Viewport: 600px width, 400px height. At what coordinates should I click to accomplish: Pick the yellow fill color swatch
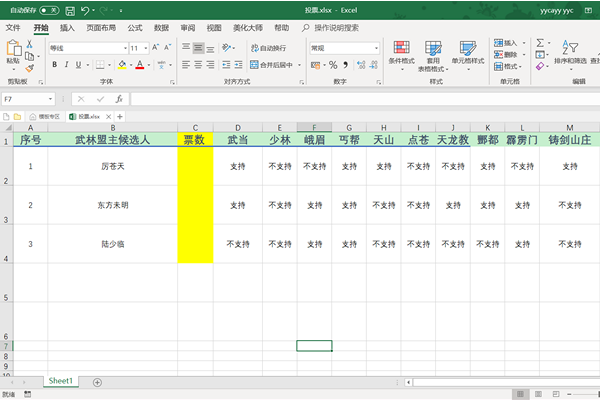point(122,65)
